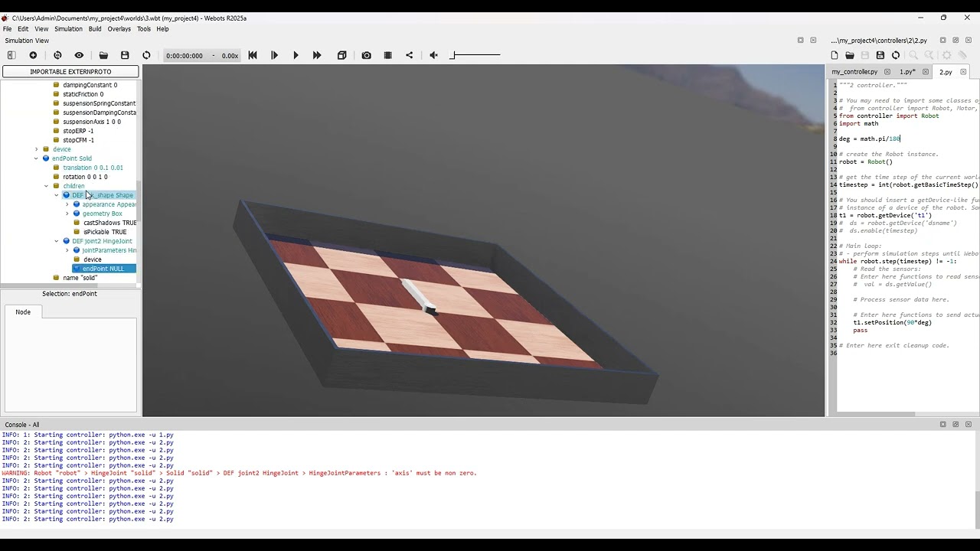Switch to the 1.py* tab
This screenshot has width=980, height=551.
[x=907, y=72]
